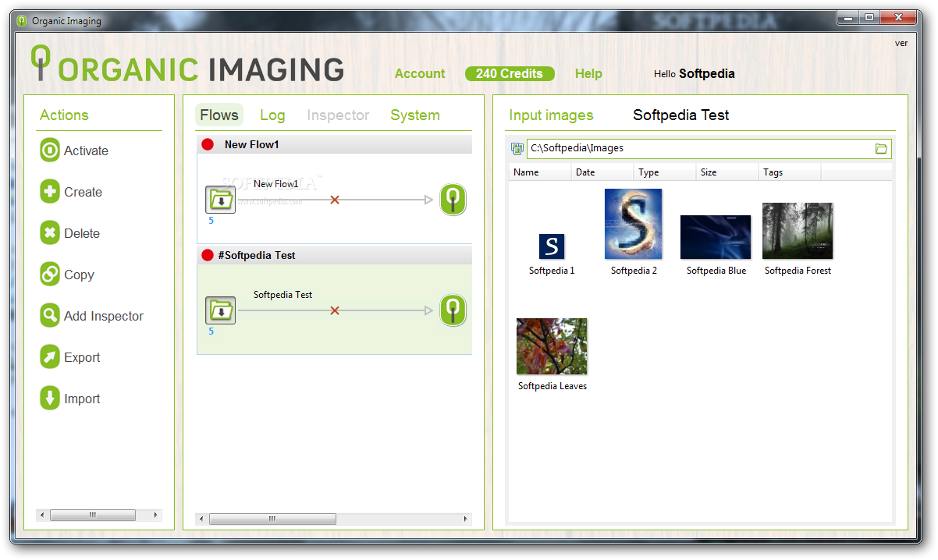Click the Add Inspector label in Actions

(104, 317)
